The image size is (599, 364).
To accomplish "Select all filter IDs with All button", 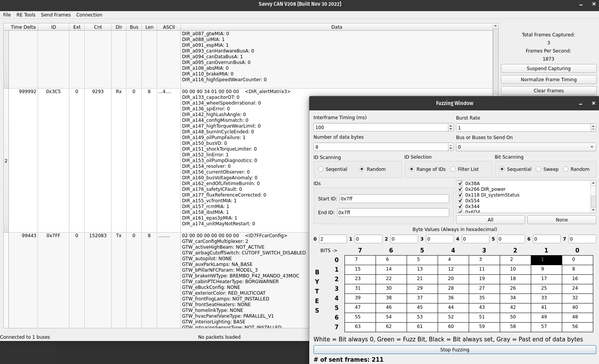I will [x=490, y=220].
